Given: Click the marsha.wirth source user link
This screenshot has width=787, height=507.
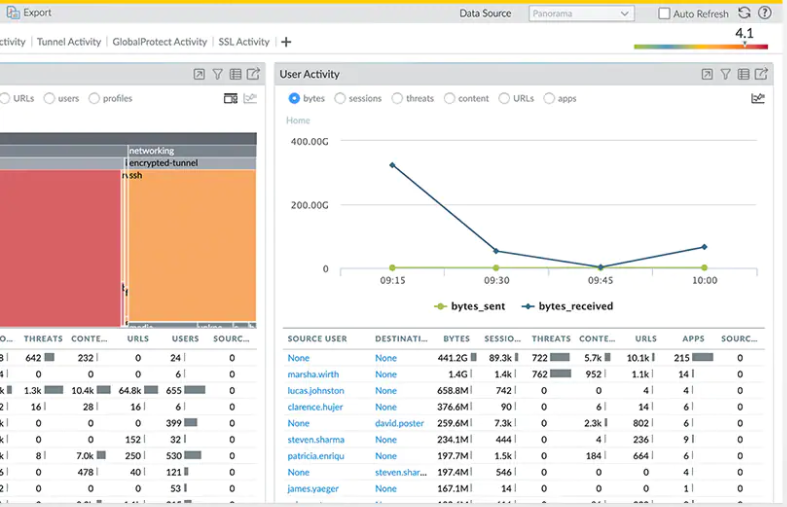Looking at the screenshot, I should 315,374.
